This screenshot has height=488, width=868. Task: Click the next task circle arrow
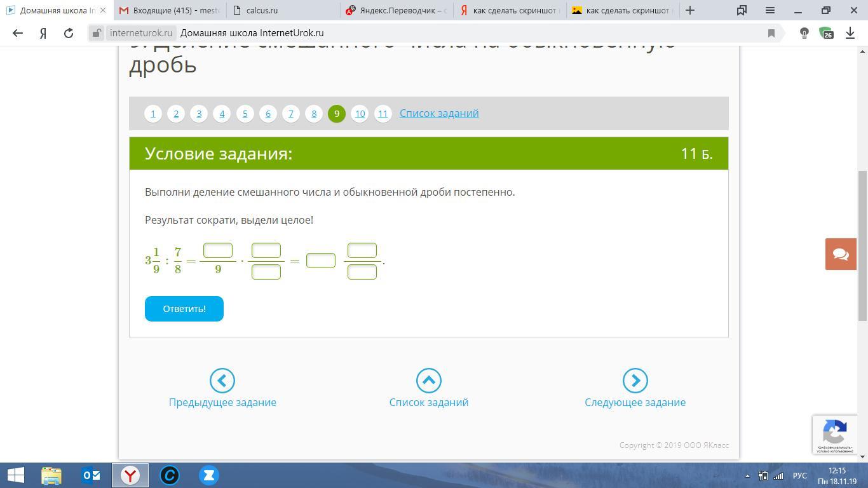pos(635,381)
